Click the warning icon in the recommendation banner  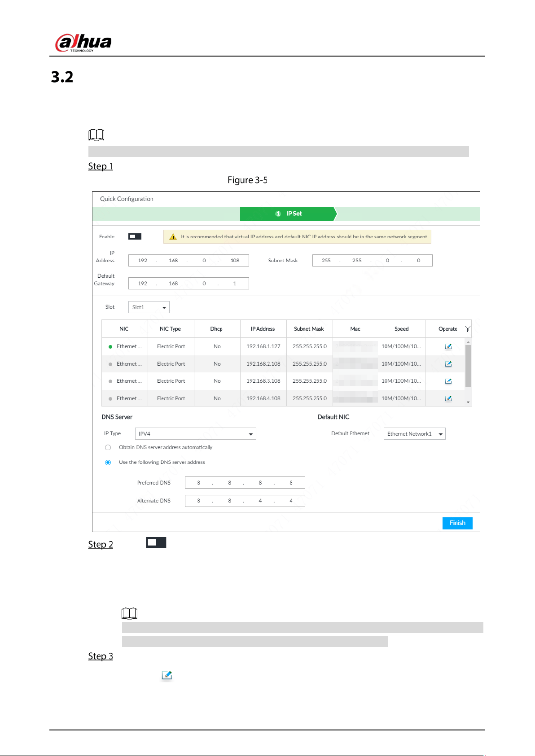pyautogui.click(x=173, y=236)
